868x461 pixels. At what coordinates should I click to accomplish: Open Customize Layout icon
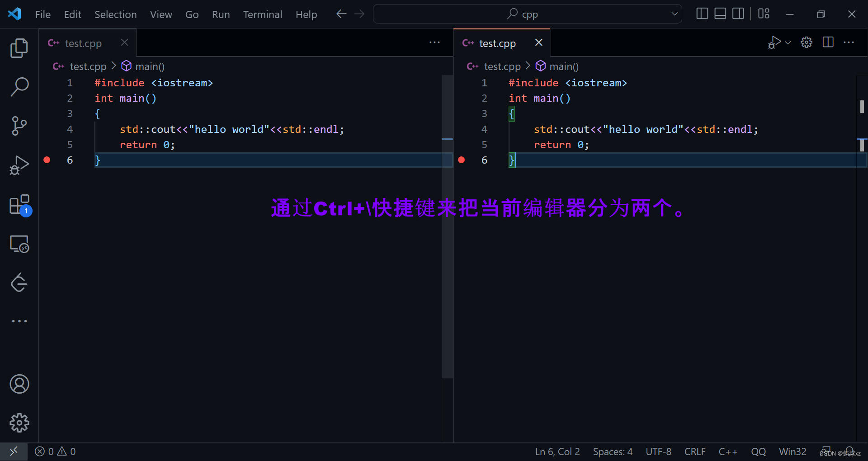click(x=764, y=14)
